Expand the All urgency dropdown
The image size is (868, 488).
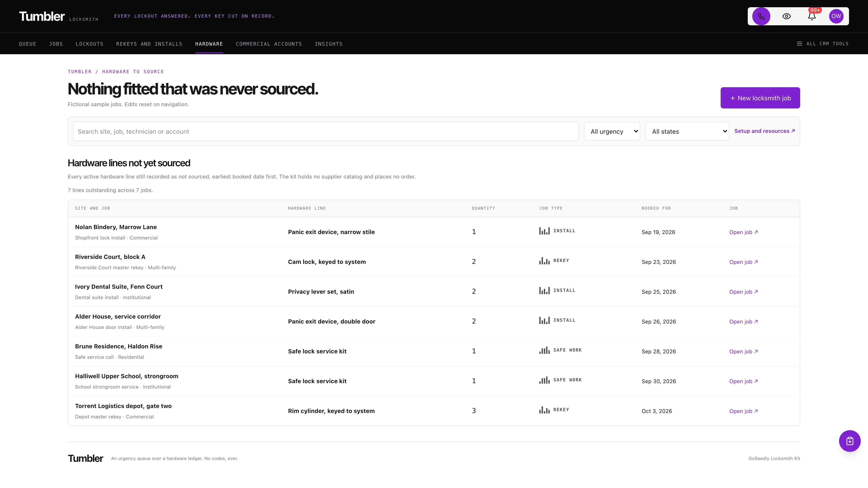click(x=612, y=131)
